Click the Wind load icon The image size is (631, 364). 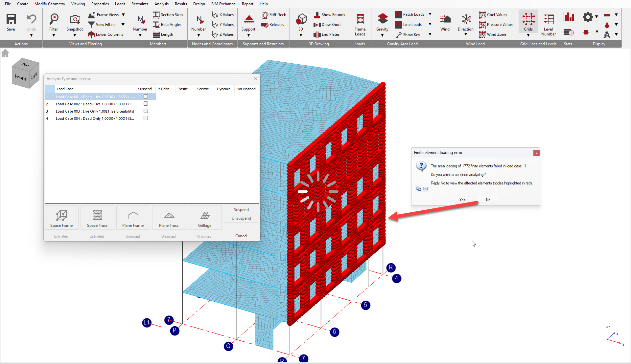pos(445,19)
